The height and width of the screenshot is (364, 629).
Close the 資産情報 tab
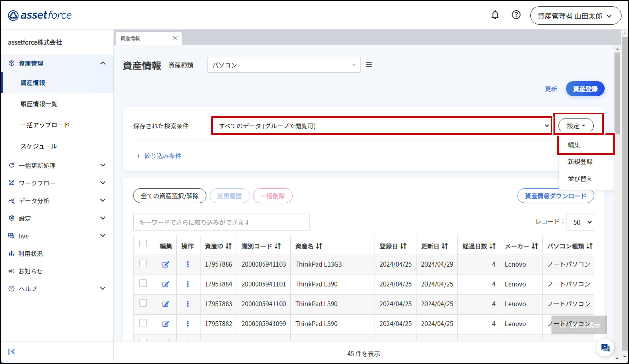[x=175, y=38]
